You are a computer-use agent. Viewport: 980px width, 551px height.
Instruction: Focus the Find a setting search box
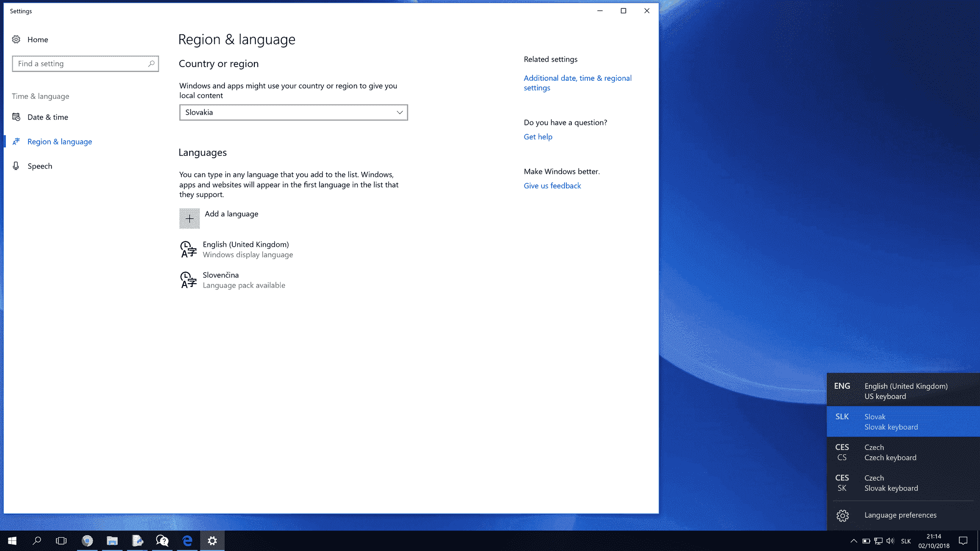click(85, 64)
